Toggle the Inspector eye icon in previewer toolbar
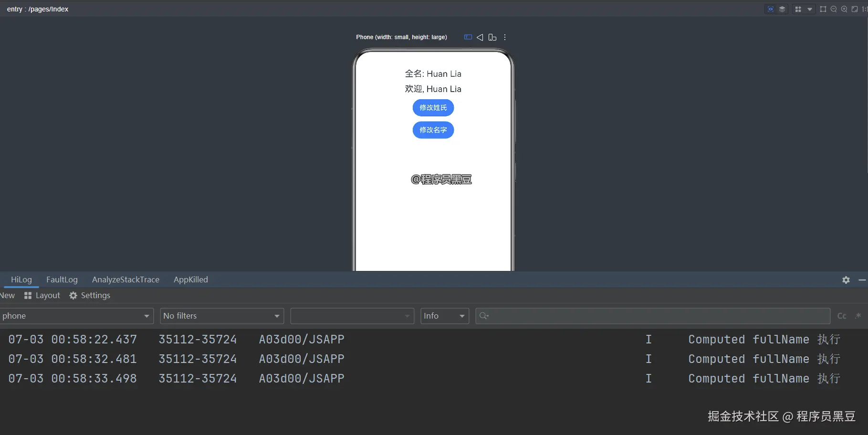 (770, 9)
